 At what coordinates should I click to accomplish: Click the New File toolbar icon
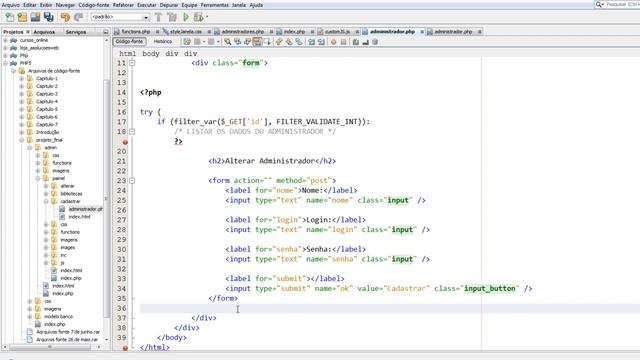[x=9, y=17]
